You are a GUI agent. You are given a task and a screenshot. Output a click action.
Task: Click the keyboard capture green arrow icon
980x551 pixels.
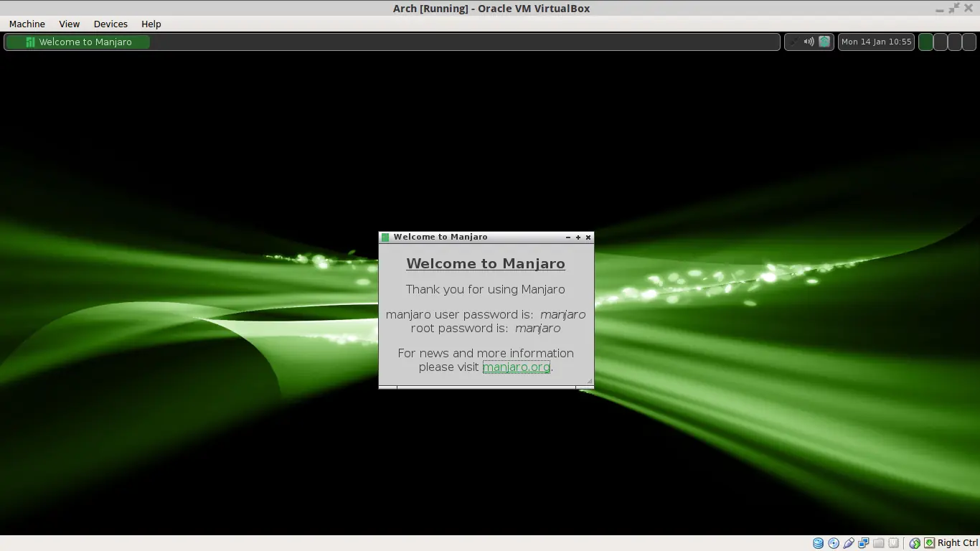[930, 543]
